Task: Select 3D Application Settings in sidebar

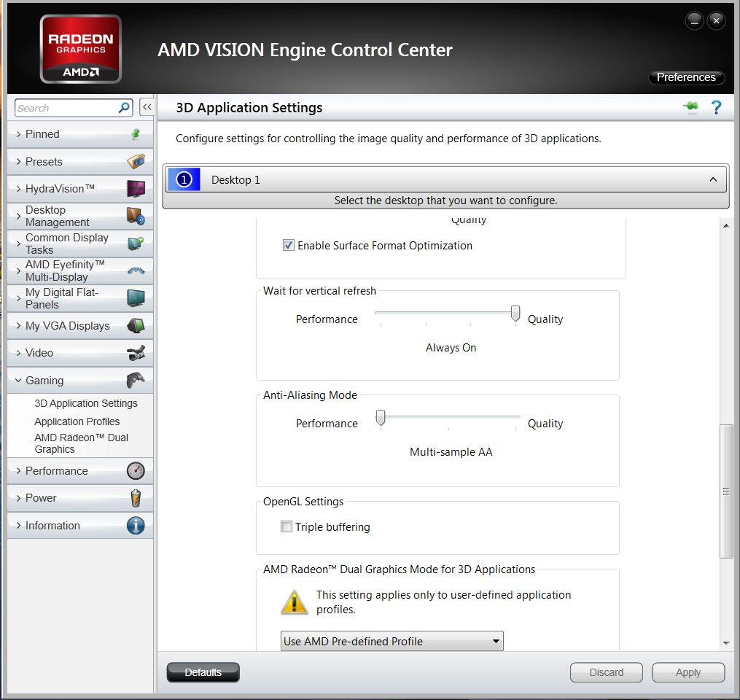Action: pyautogui.click(x=86, y=403)
